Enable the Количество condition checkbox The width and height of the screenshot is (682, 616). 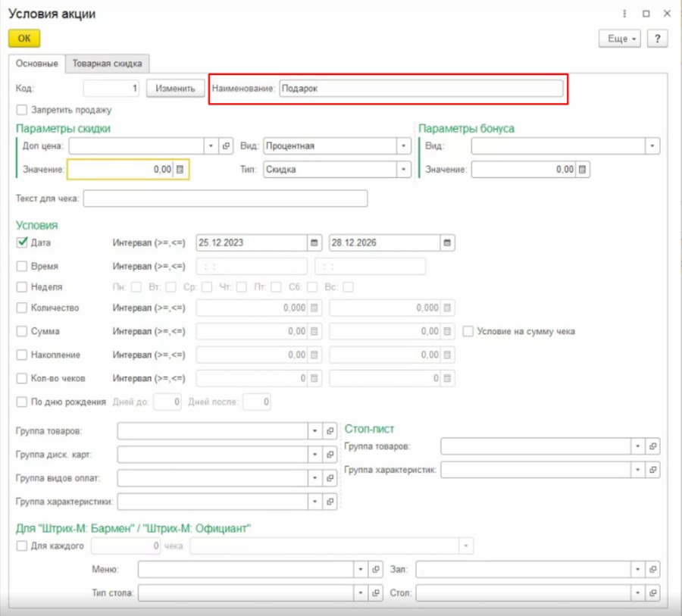click(x=22, y=308)
